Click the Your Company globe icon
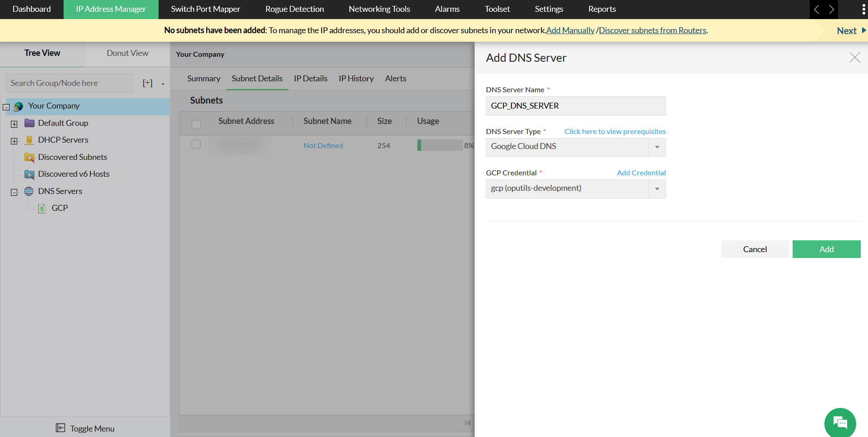This screenshot has width=868, height=437. click(x=19, y=106)
